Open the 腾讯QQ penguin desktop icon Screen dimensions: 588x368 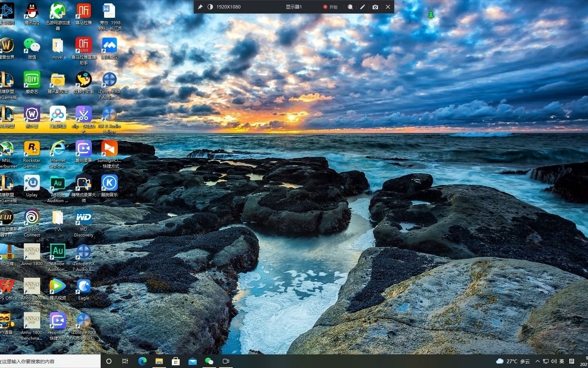pyautogui.click(x=32, y=14)
